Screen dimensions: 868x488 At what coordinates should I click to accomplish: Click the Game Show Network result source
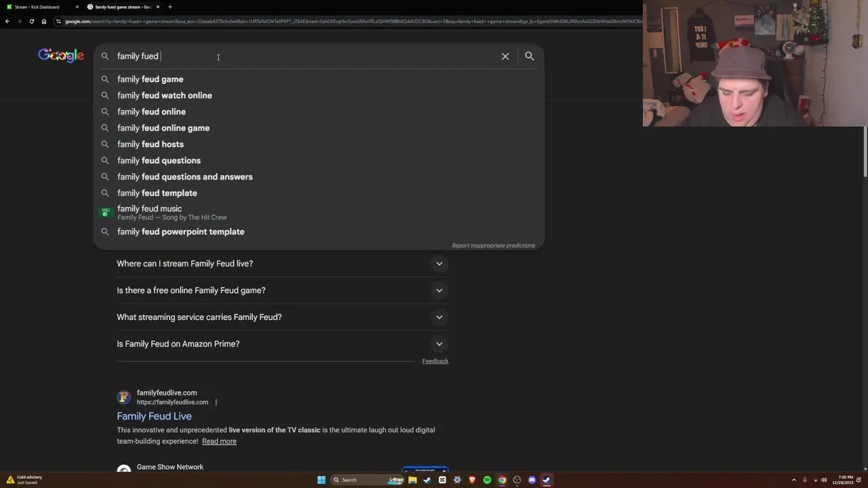click(170, 467)
